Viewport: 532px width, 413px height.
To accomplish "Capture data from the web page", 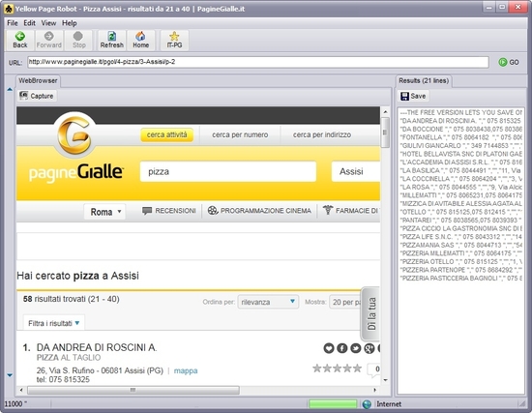I will pos(37,96).
